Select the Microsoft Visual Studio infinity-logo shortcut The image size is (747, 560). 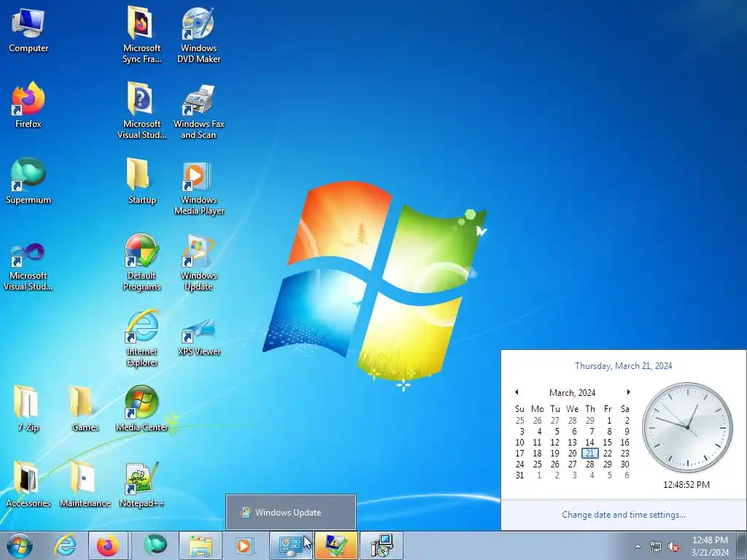28,267
